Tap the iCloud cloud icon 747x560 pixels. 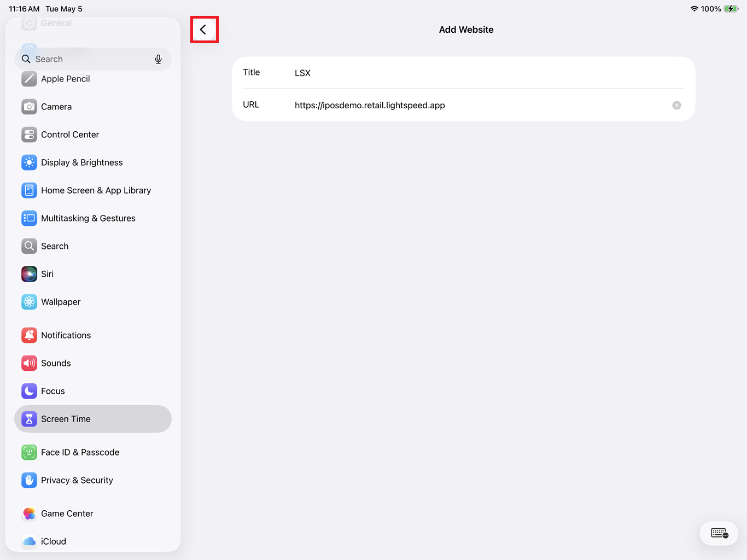pyautogui.click(x=30, y=541)
